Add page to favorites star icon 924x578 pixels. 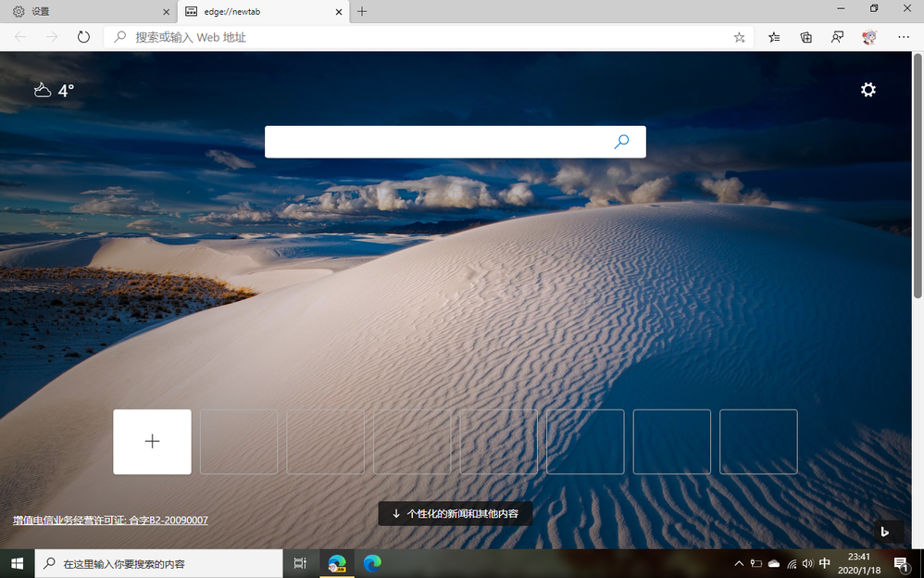[x=739, y=38]
